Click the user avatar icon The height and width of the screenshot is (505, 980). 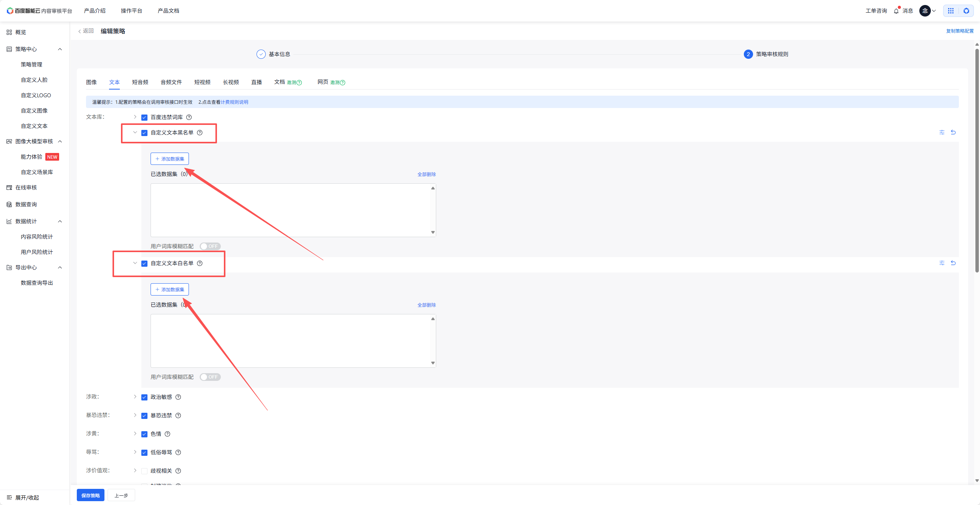[x=925, y=11]
